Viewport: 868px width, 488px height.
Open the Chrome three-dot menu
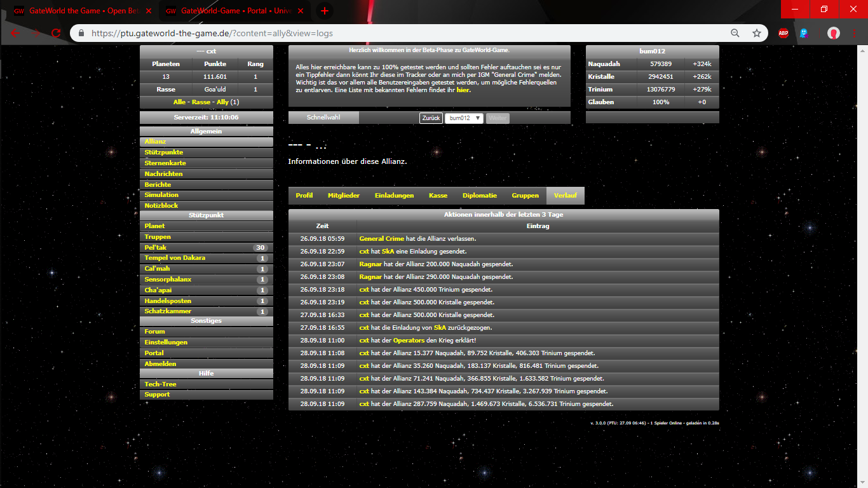point(854,33)
